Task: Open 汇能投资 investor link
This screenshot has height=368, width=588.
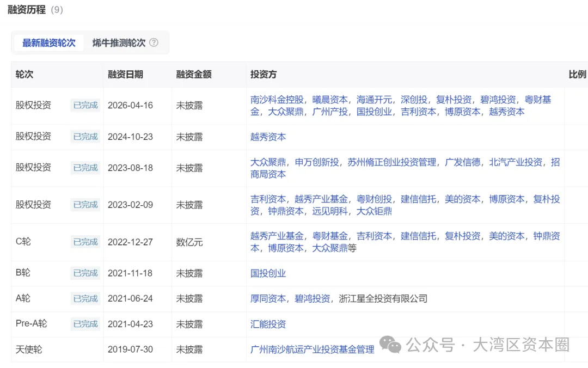Action: (268, 324)
